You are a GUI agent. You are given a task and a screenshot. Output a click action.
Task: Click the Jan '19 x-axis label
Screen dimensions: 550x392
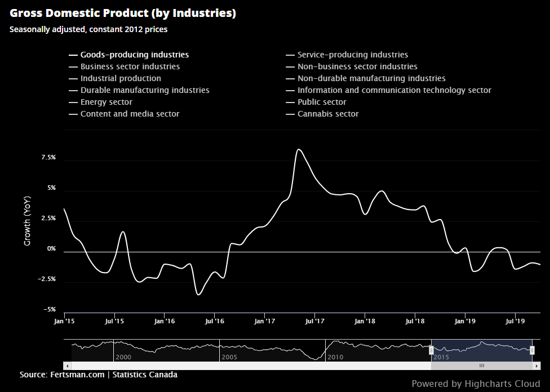[x=465, y=321]
